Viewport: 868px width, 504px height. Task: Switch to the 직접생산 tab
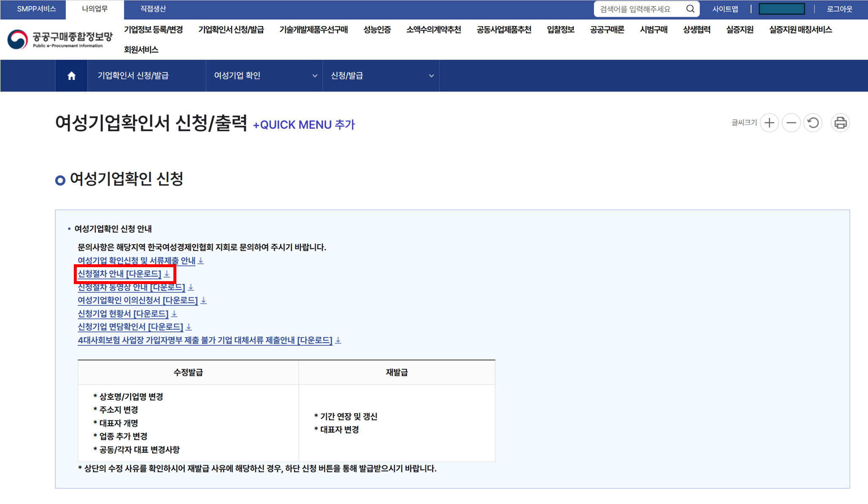pyautogui.click(x=153, y=9)
